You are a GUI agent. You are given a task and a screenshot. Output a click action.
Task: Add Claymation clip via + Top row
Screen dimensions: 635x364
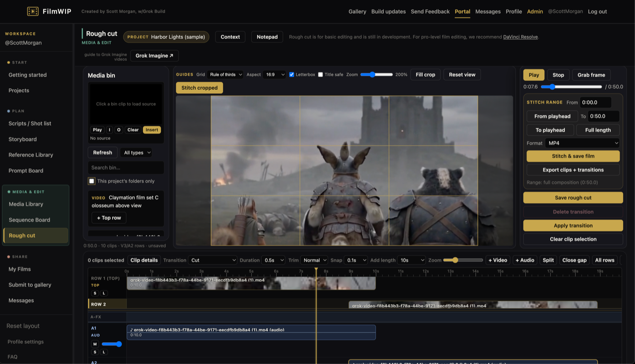(109, 218)
